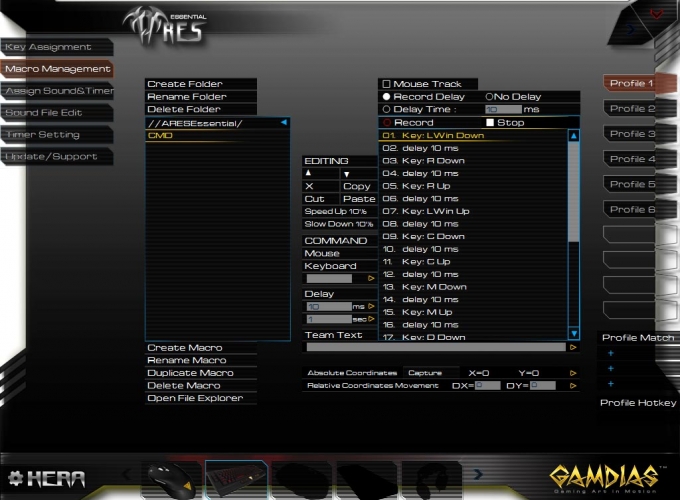Delete step with X in Editing

tap(309, 186)
